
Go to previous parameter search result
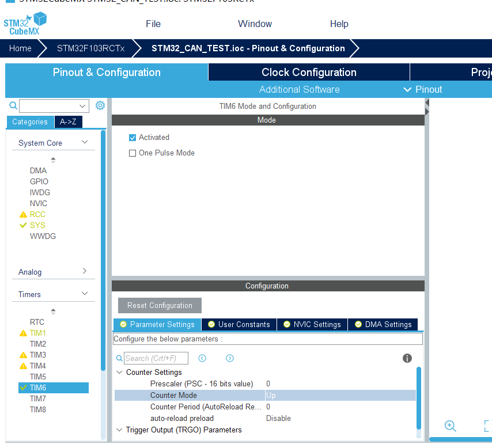(x=202, y=358)
